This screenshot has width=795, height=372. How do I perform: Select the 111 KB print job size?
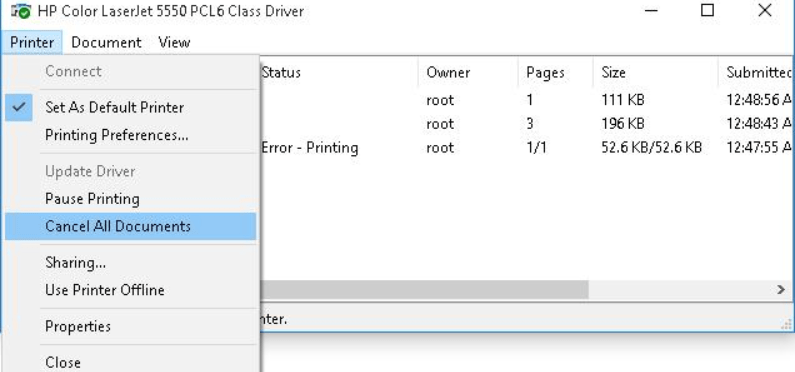[x=623, y=100]
